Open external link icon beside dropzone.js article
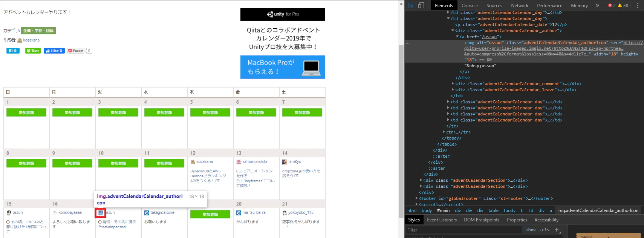 (x=297, y=176)
